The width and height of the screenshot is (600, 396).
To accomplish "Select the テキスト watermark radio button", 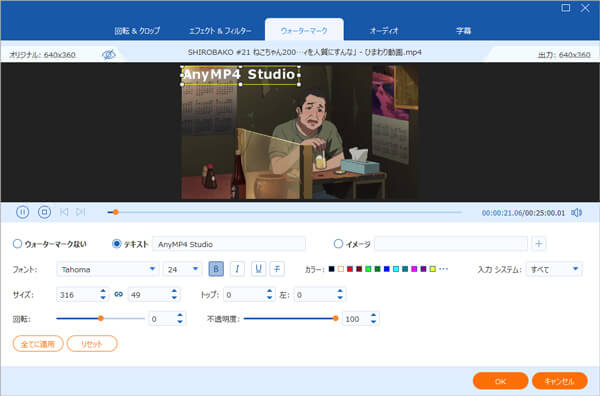I will (x=116, y=244).
